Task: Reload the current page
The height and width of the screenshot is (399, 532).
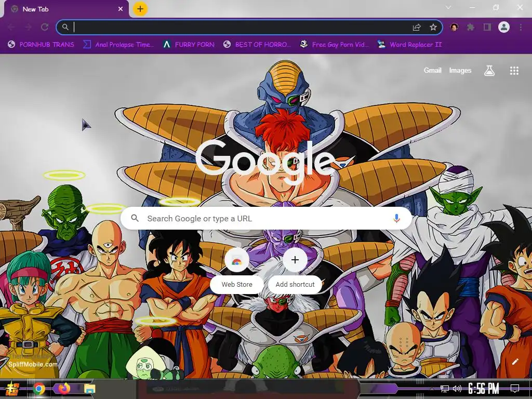Action: click(x=45, y=27)
